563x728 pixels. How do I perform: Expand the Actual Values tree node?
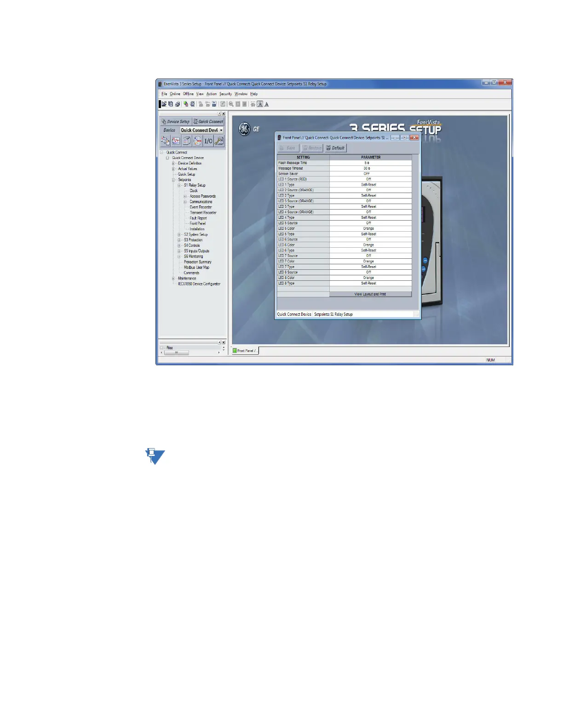[x=173, y=169]
